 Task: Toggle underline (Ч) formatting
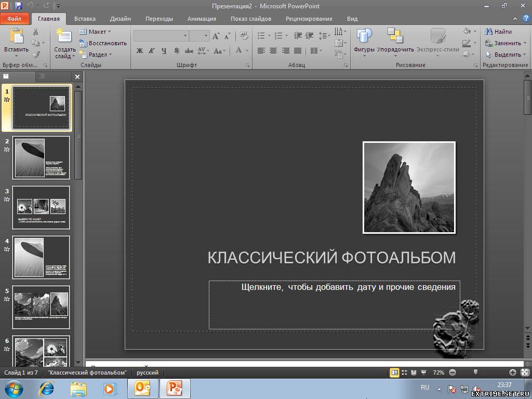point(164,51)
